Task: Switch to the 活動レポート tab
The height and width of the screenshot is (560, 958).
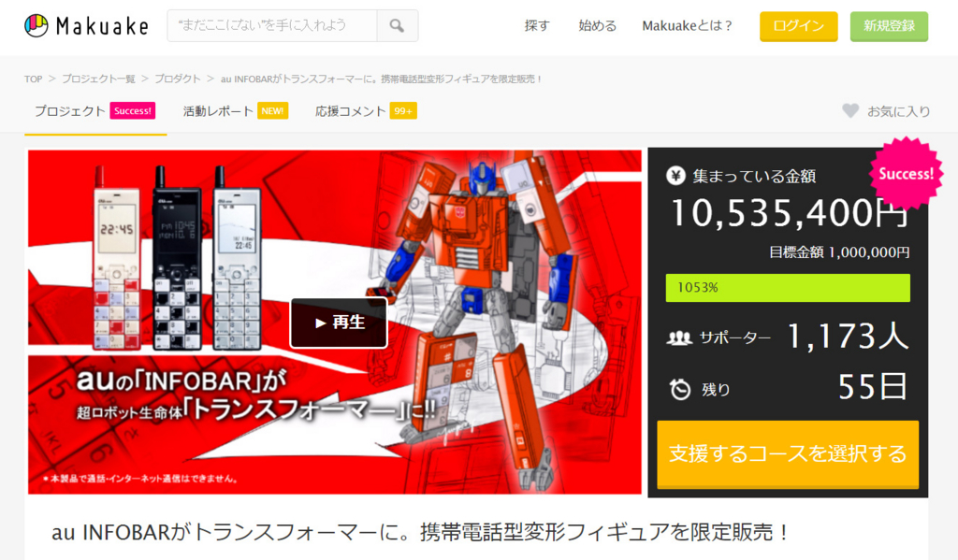Action: (x=235, y=111)
